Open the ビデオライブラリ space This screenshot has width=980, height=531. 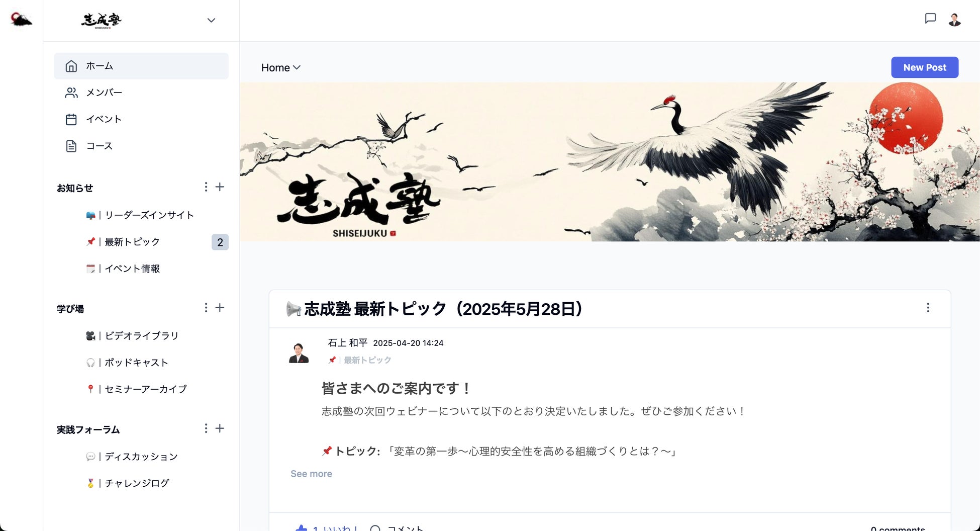pos(141,335)
